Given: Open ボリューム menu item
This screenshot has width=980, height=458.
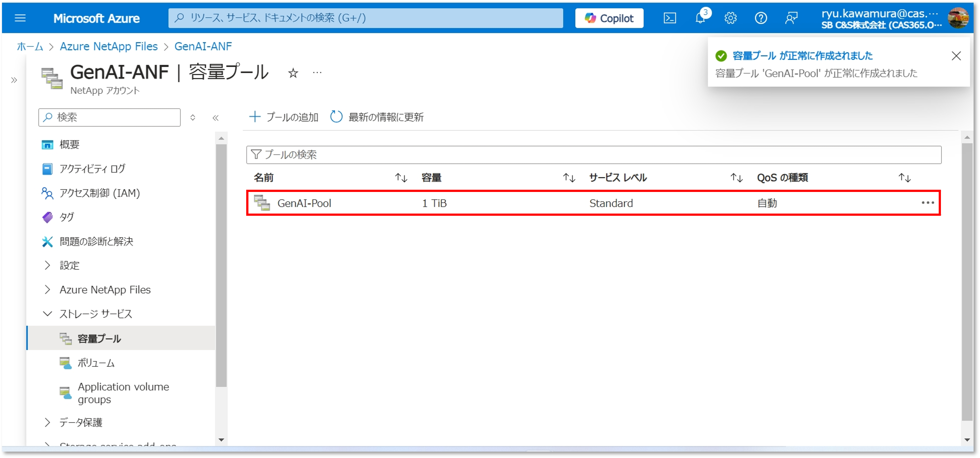Looking at the screenshot, I should 96,363.
